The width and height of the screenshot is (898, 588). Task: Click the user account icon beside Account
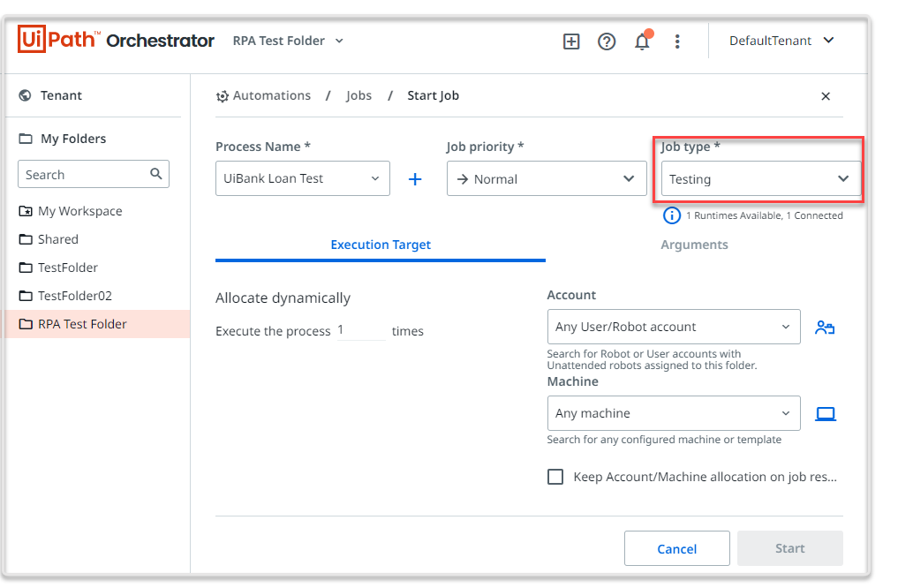[x=825, y=328]
